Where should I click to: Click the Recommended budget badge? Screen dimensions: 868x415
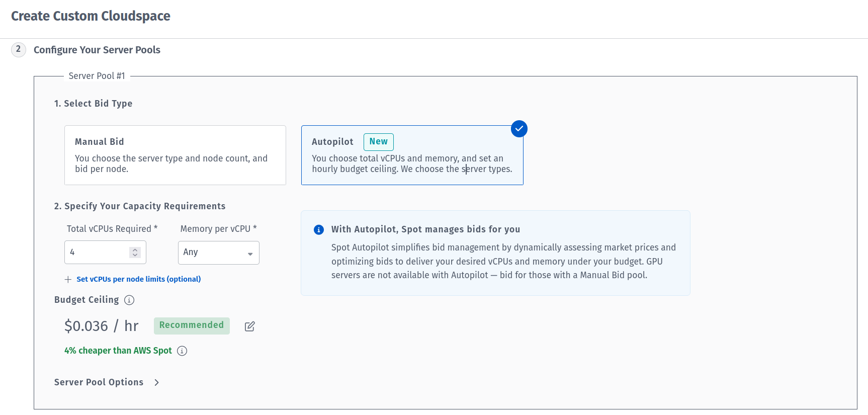coord(192,325)
